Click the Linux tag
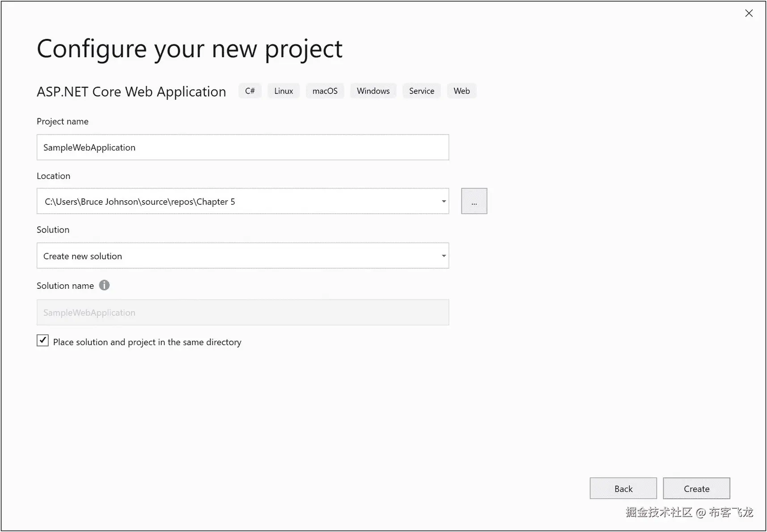Image resolution: width=767 pixels, height=532 pixels. coord(284,91)
